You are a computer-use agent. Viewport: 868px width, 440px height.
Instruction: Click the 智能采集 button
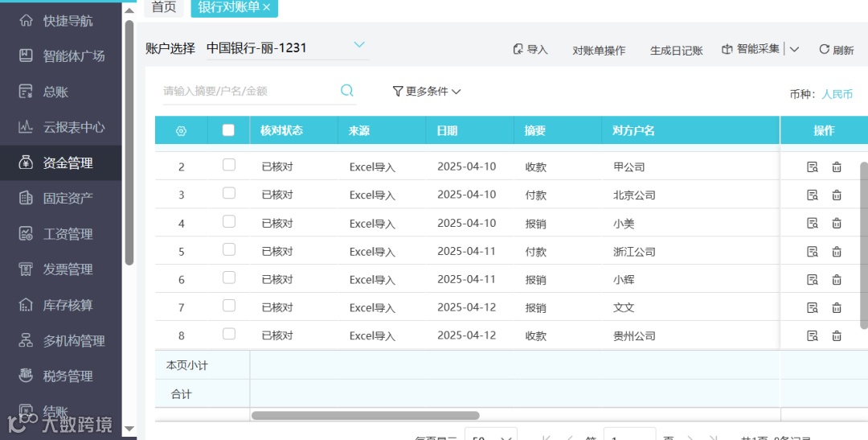[x=751, y=49]
